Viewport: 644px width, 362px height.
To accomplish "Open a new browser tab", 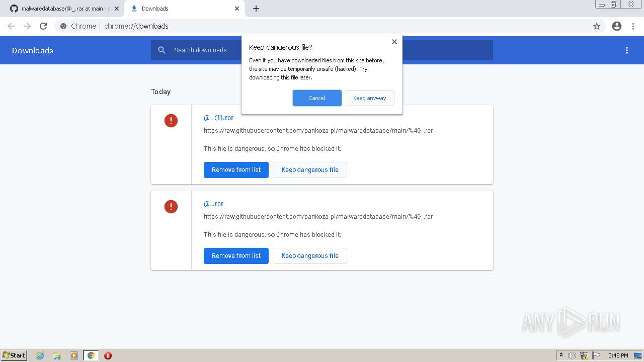I will click(256, 9).
